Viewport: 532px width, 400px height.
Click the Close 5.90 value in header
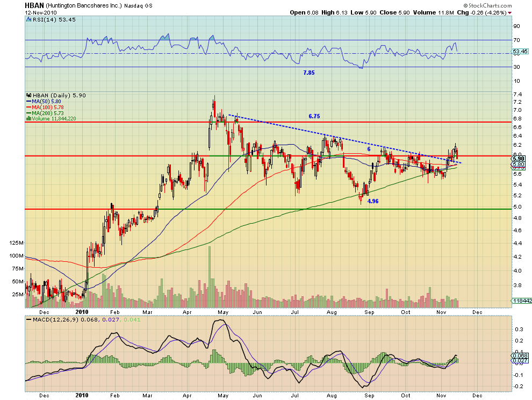394,12
